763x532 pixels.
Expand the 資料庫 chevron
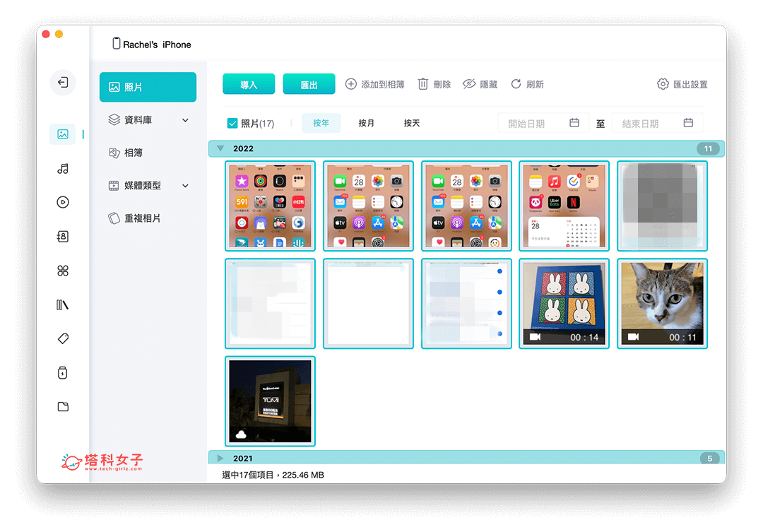click(185, 120)
